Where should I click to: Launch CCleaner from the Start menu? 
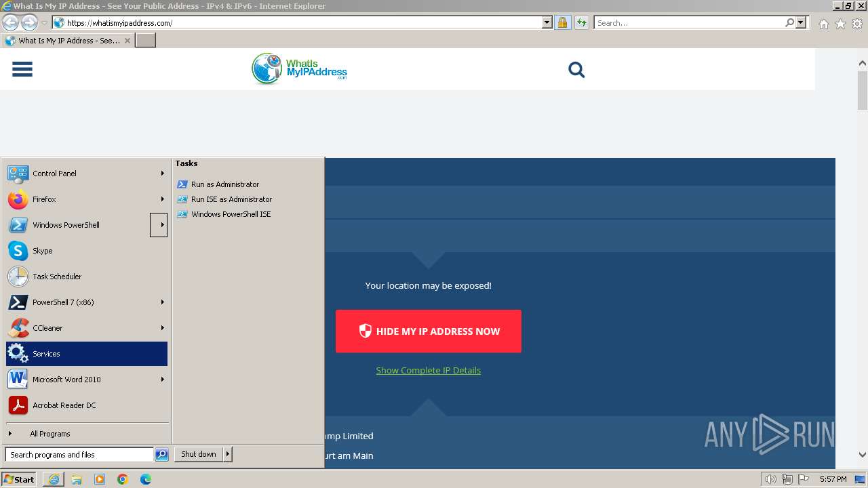coord(87,328)
